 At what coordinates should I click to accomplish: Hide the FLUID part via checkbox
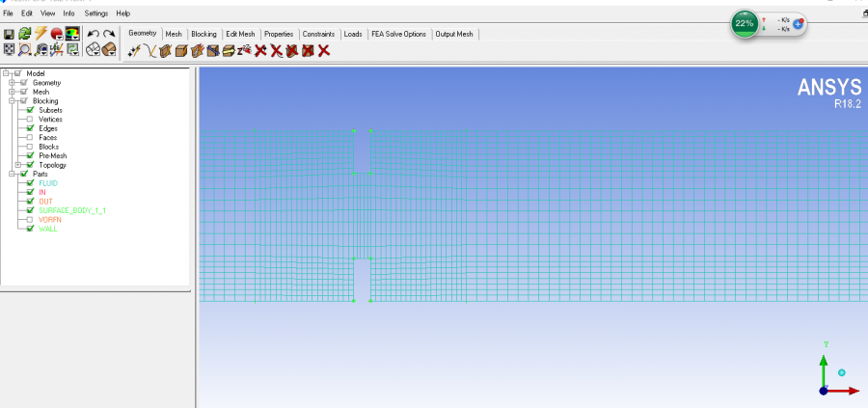[x=30, y=183]
